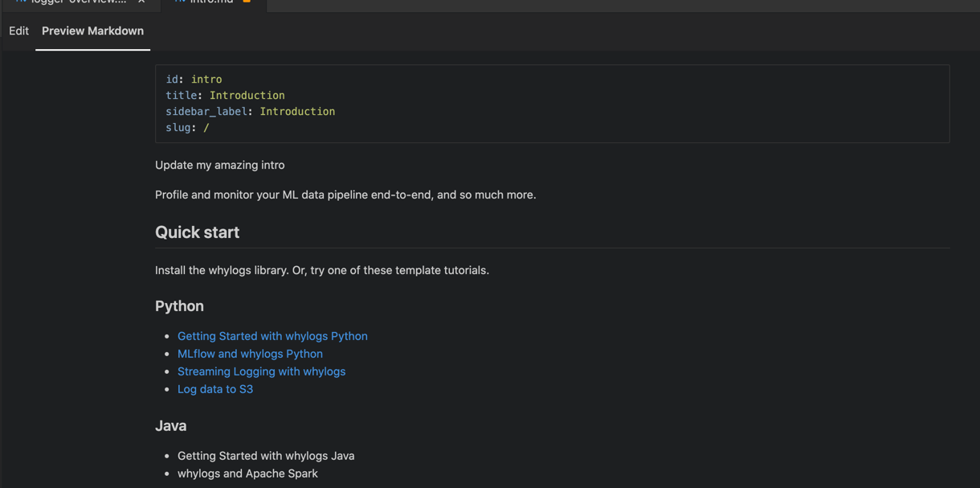Click the 'title: Introduction' front matter line
This screenshot has height=488, width=980.
[225, 96]
